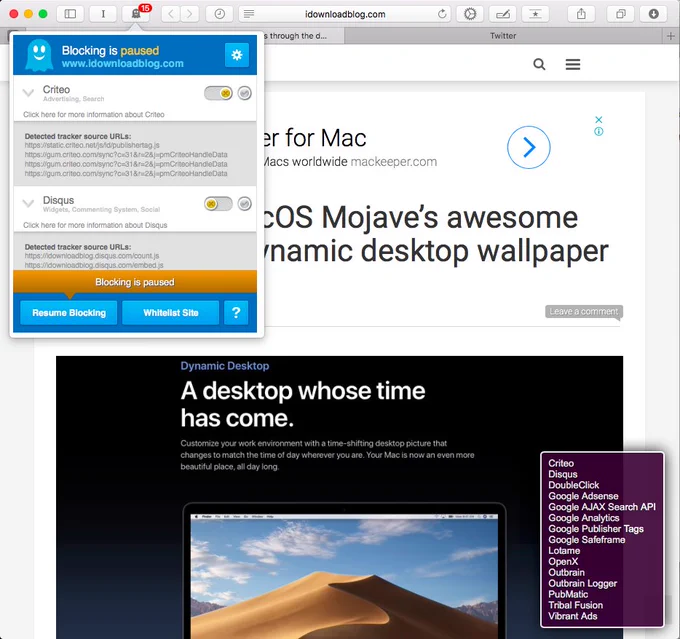The width and height of the screenshot is (680, 639).
Task: Click the star bookmark toolbar button
Action: [x=535, y=14]
